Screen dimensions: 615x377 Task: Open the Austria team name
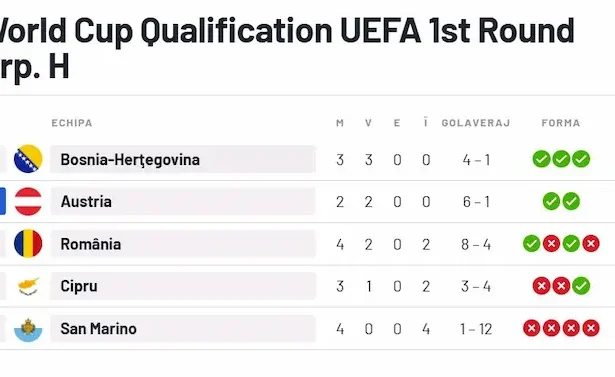86,202
